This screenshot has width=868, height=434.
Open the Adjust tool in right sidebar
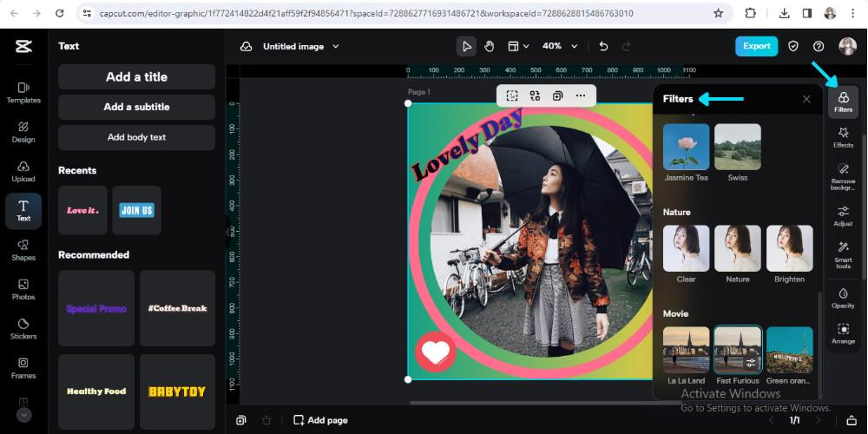pos(843,216)
